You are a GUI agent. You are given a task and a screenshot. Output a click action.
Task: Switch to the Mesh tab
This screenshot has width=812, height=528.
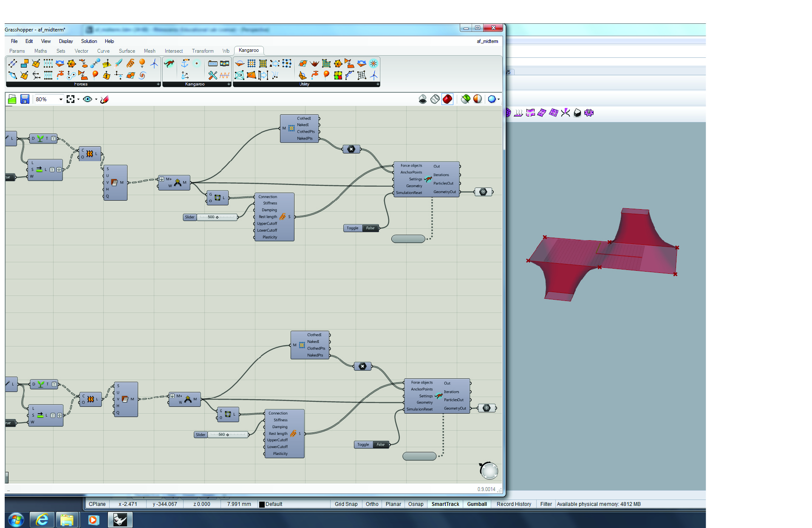[150, 51]
